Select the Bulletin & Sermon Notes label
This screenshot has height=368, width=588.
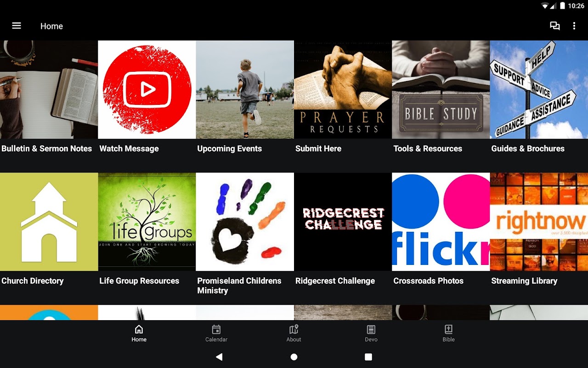pyautogui.click(x=46, y=149)
